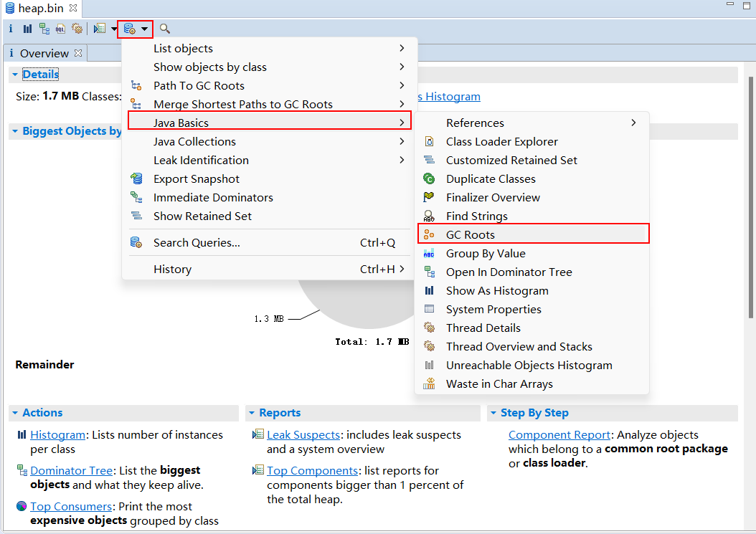Select Open In Dominator Tree
The width and height of the screenshot is (756, 534).
click(x=531, y=272)
